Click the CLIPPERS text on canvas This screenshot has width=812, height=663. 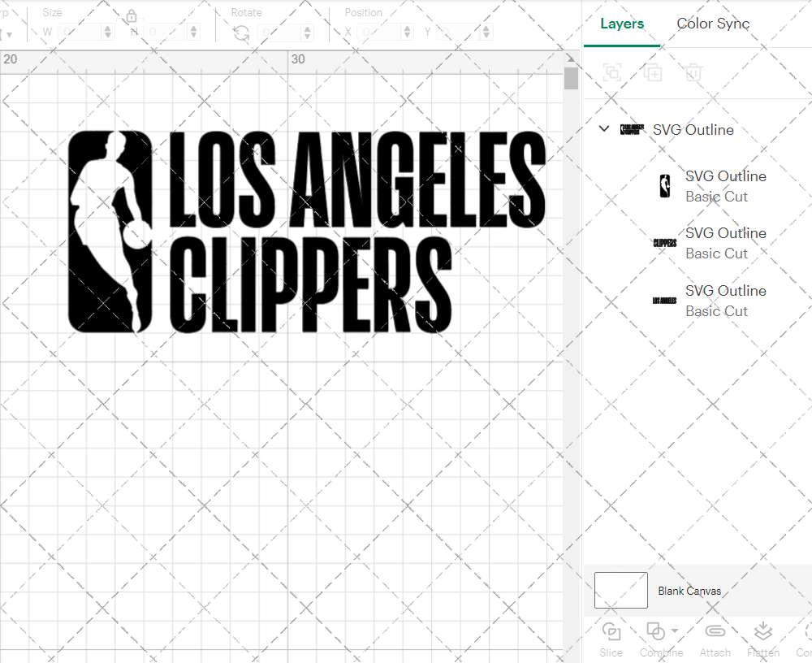pos(311,285)
